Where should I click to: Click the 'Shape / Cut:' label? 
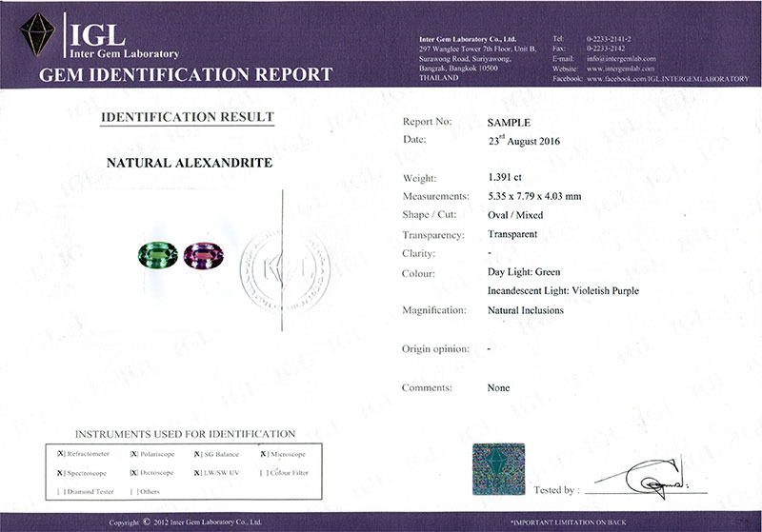tap(430, 214)
